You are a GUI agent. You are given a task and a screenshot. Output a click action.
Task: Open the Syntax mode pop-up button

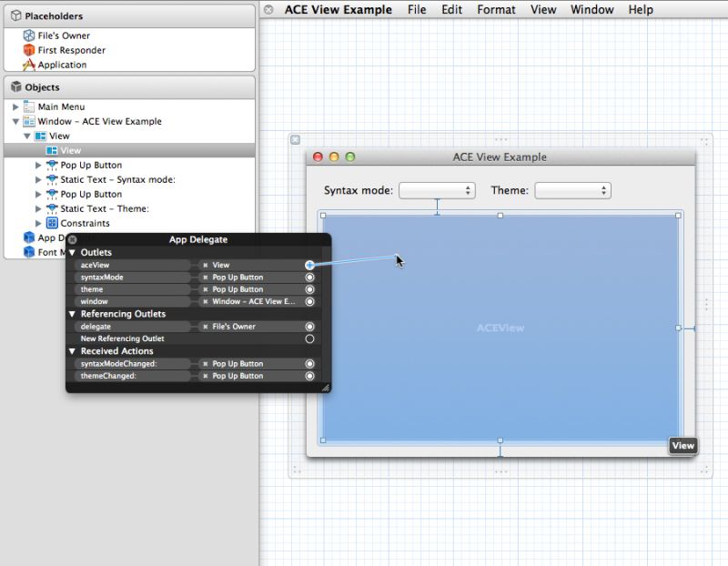(x=437, y=190)
